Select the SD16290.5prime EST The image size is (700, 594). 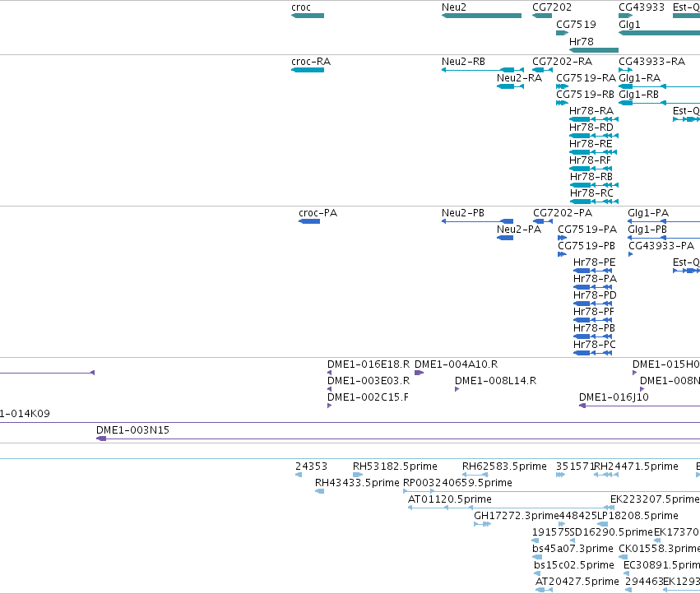[573, 541]
